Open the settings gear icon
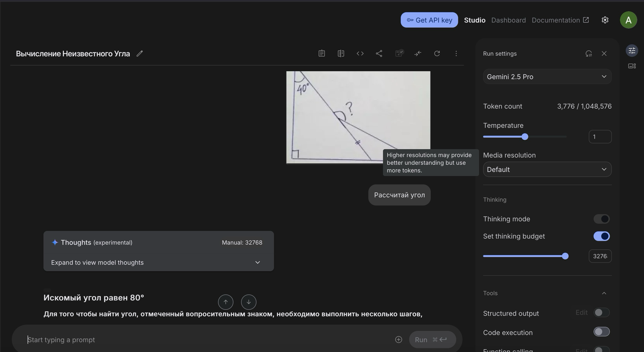Image resolution: width=644 pixels, height=352 pixels. (x=605, y=20)
